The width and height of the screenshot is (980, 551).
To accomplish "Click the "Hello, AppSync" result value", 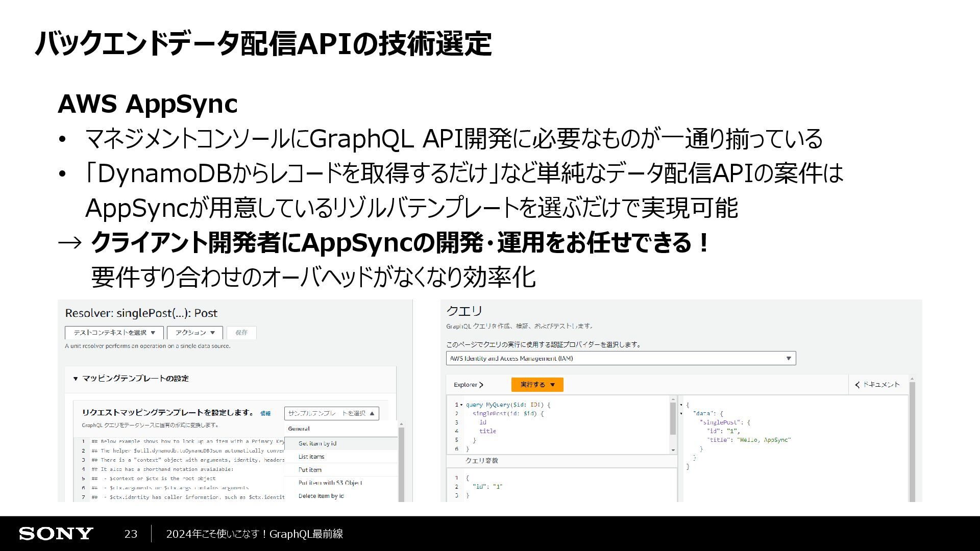I will [x=764, y=440].
